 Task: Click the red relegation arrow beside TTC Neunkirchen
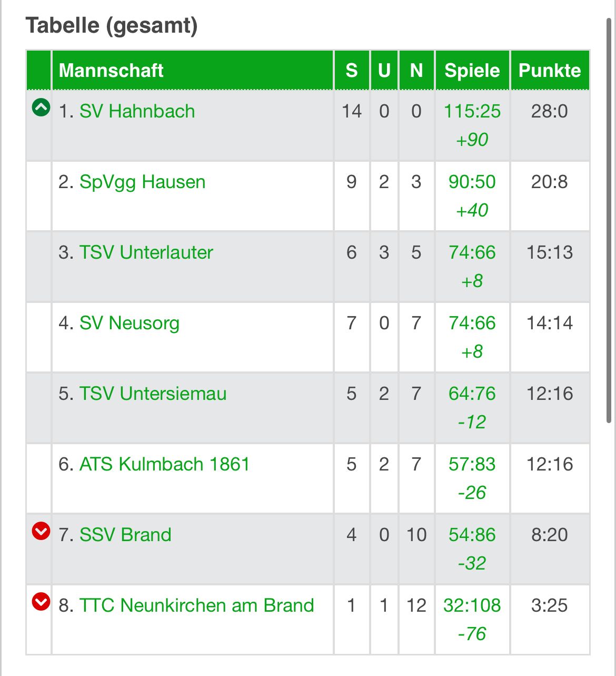coord(41,601)
